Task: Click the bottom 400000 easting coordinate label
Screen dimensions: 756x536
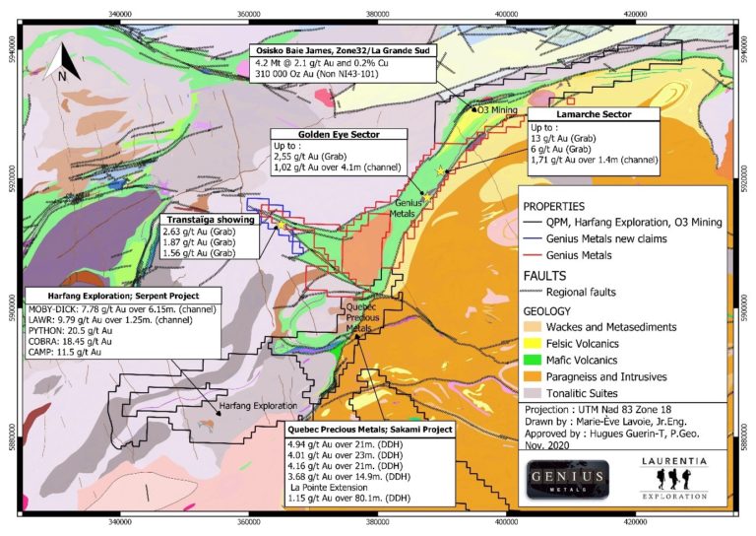Action: pos(507,522)
